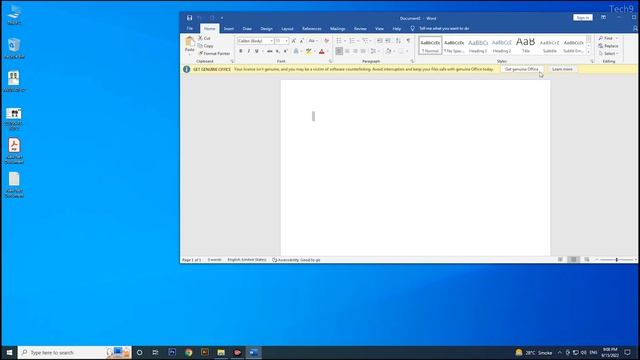640x360 pixels.
Task: Justify the paragraph text
Action: click(363, 51)
